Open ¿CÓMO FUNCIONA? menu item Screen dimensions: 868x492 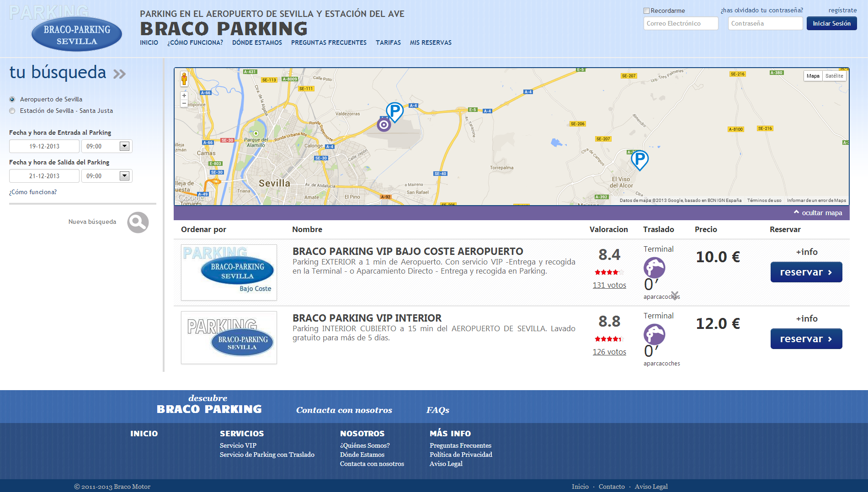coord(195,42)
